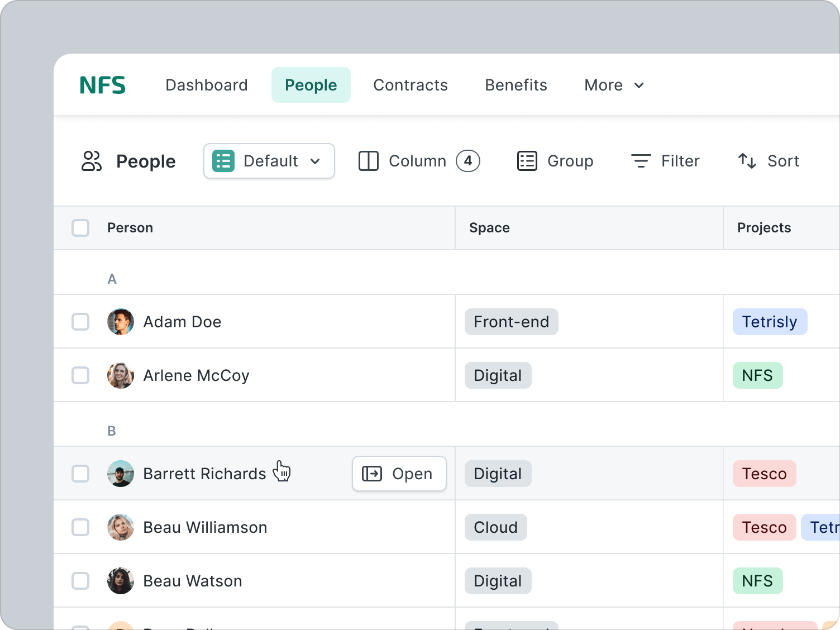Image resolution: width=840 pixels, height=630 pixels.
Task: Click the People icon next to the page title
Action: pos(91,161)
